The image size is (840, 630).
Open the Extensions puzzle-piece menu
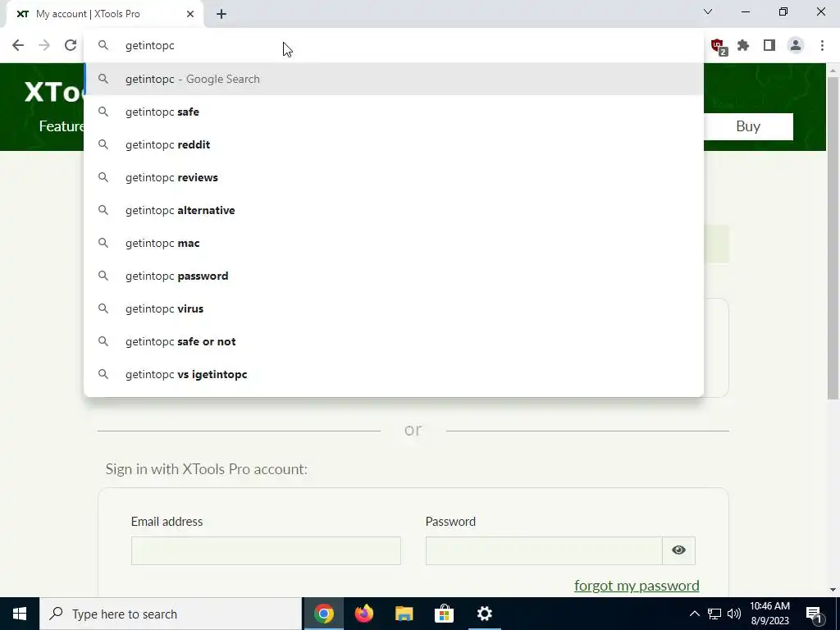pyautogui.click(x=743, y=46)
